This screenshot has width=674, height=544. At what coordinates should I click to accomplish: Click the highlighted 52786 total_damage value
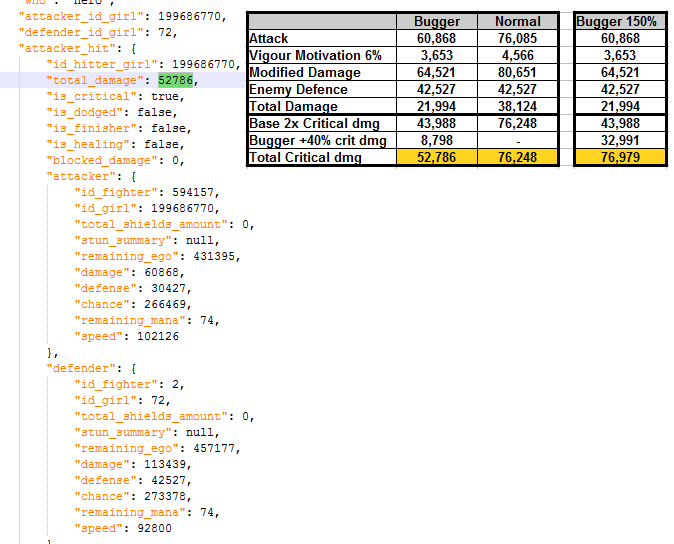176,80
